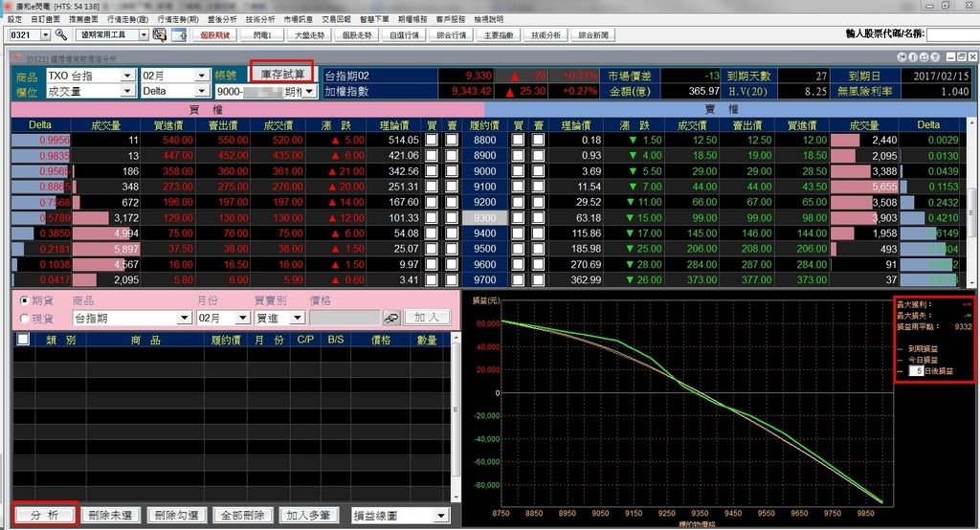The width and height of the screenshot is (980, 530).
Task: Click the expiry date 2017/02/15
Action: (941, 76)
